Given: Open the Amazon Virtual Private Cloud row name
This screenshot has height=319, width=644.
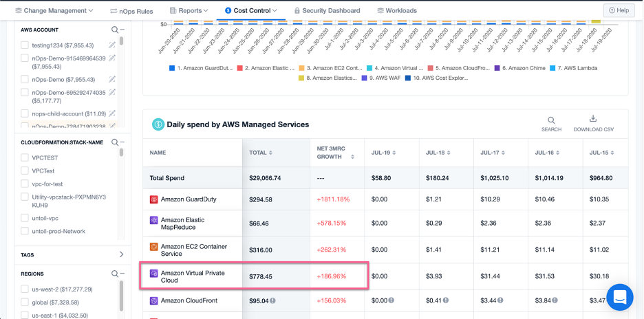Looking at the screenshot, I should (x=193, y=276).
